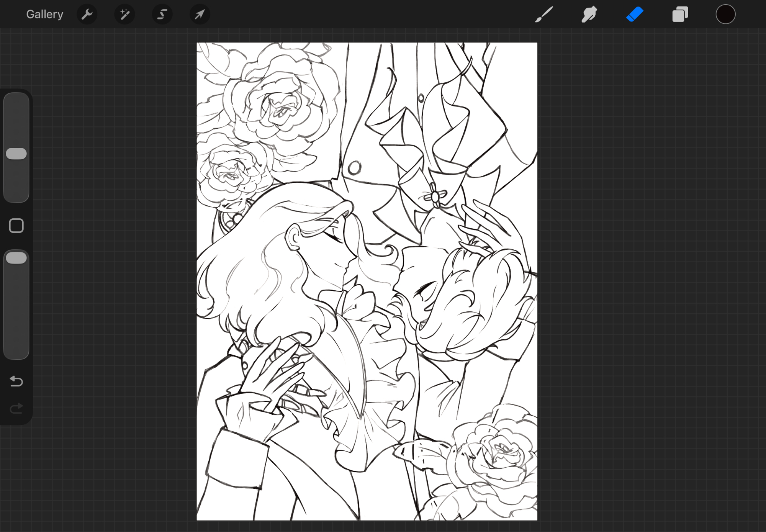Open the Adjustments magic wand menu

click(124, 15)
